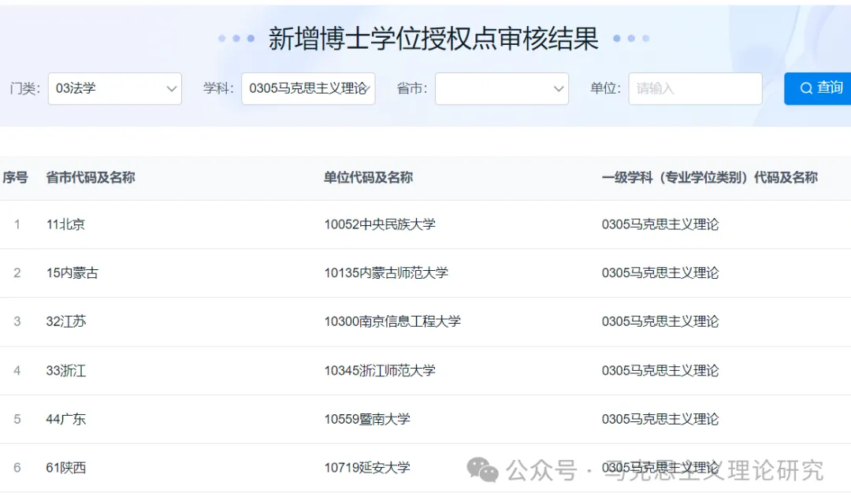Click the 学科: field label
The height and width of the screenshot is (504, 851).
[x=218, y=88]
